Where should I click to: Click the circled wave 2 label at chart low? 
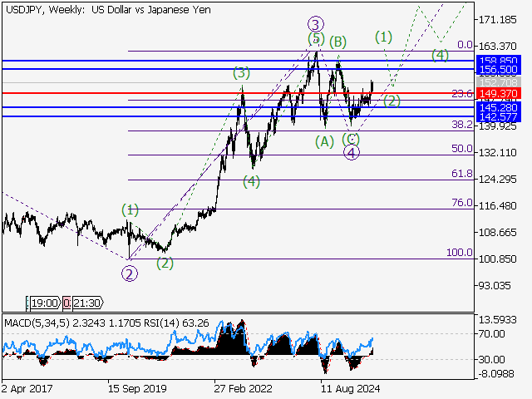pos(130,271)
